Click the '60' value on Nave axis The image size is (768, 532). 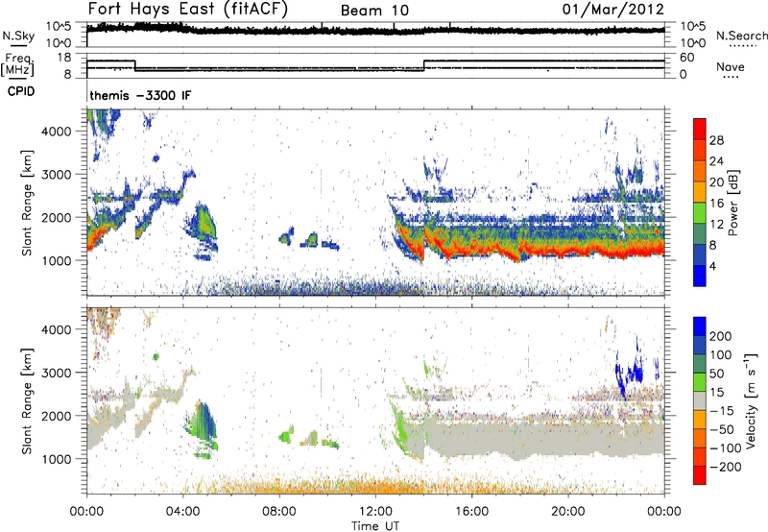pyautogui.click(x=686, y=58)
